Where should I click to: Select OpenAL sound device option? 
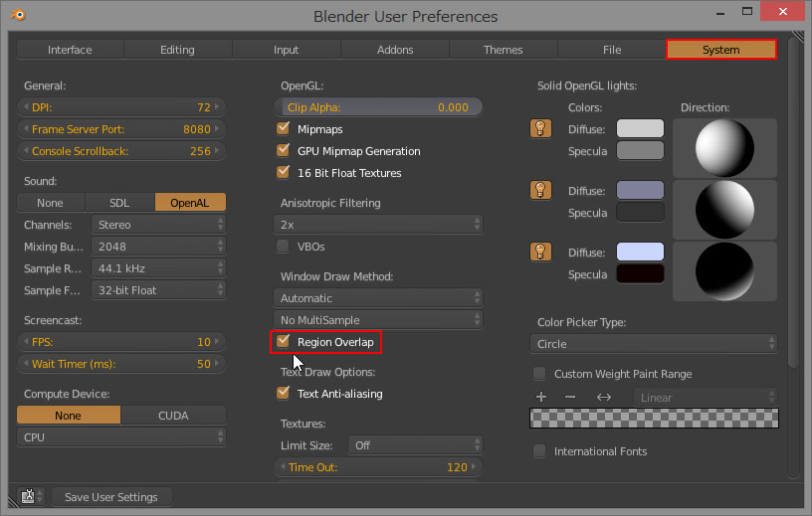pos(190,203)
